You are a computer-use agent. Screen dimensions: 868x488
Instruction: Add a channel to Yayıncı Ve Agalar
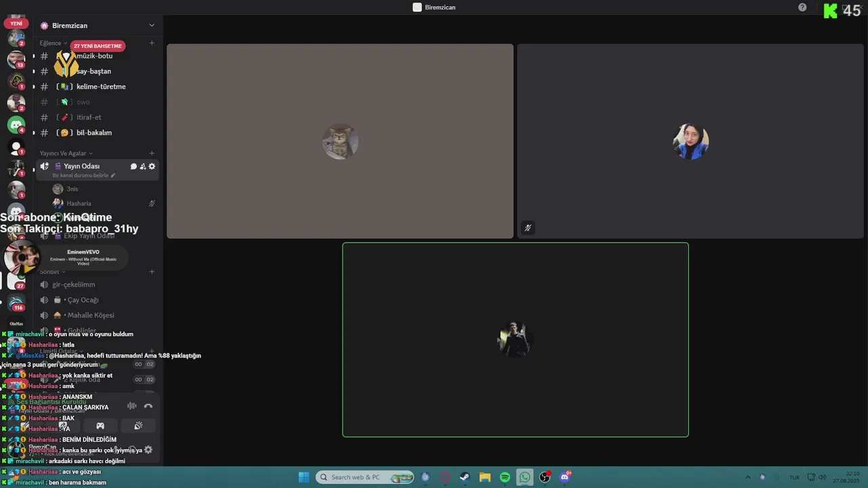152,153
